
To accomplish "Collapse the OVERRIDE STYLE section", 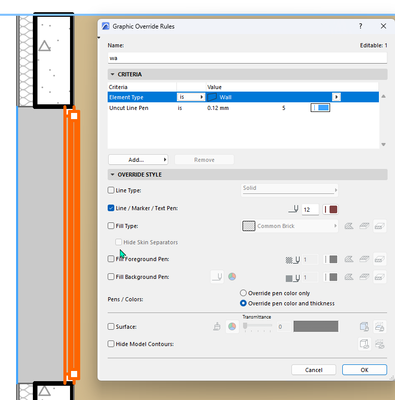I will pyautogui.click(x=112, y=175).
